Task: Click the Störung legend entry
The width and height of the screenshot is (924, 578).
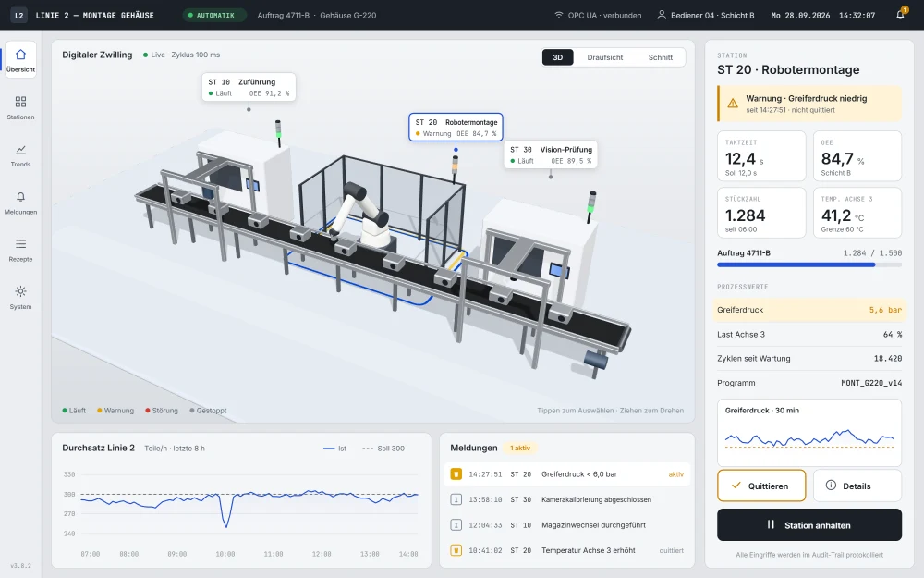Action: point(162,411)
